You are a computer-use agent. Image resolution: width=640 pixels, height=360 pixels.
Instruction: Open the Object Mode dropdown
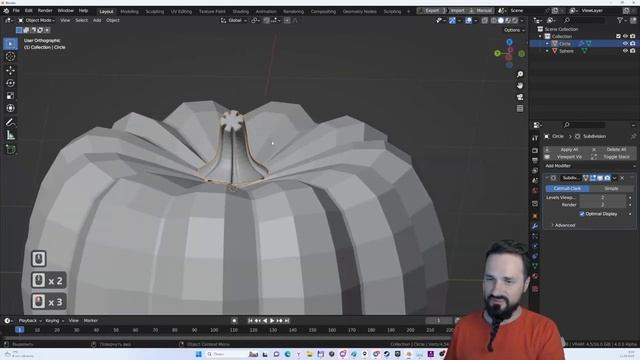click(37, 20)
